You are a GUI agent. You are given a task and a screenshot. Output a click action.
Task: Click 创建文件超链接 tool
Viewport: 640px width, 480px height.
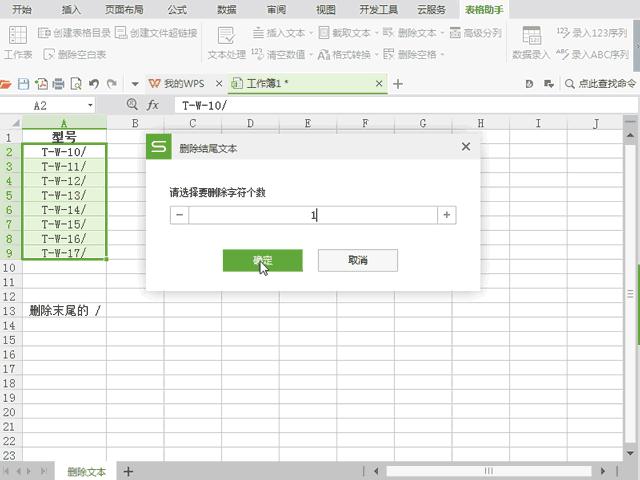156,33
